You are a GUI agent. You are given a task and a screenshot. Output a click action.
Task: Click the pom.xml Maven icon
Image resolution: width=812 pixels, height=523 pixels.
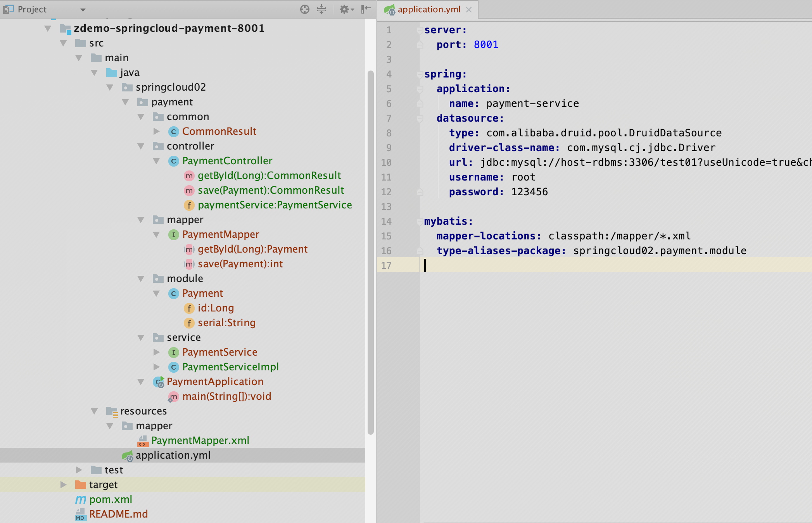[80, 500]
